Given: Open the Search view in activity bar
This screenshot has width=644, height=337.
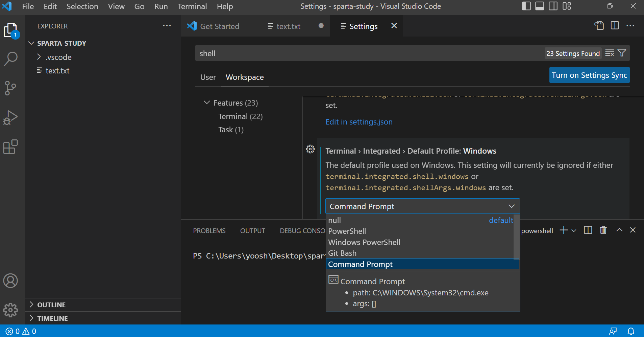Looking at the screenshot, I should [x=11, y=59].
